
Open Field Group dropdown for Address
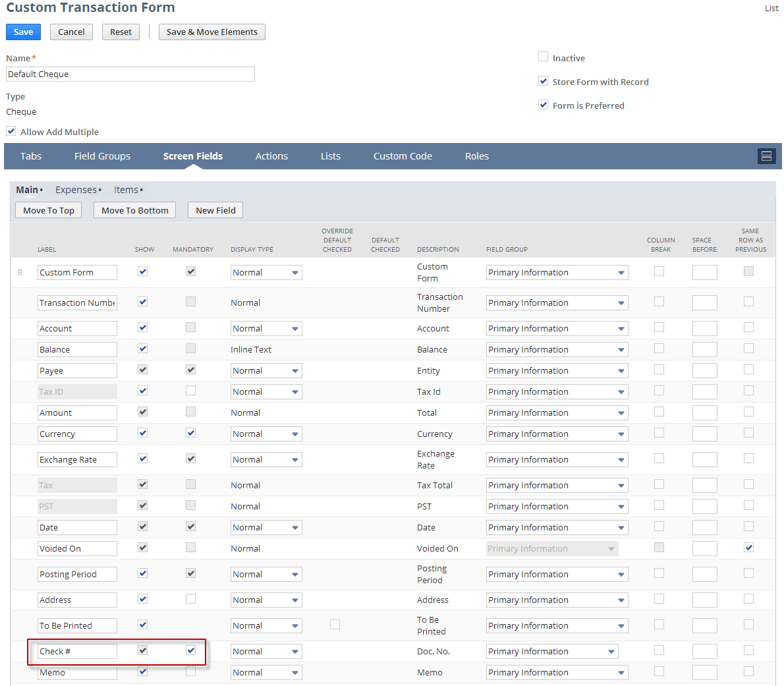[557, 600]
